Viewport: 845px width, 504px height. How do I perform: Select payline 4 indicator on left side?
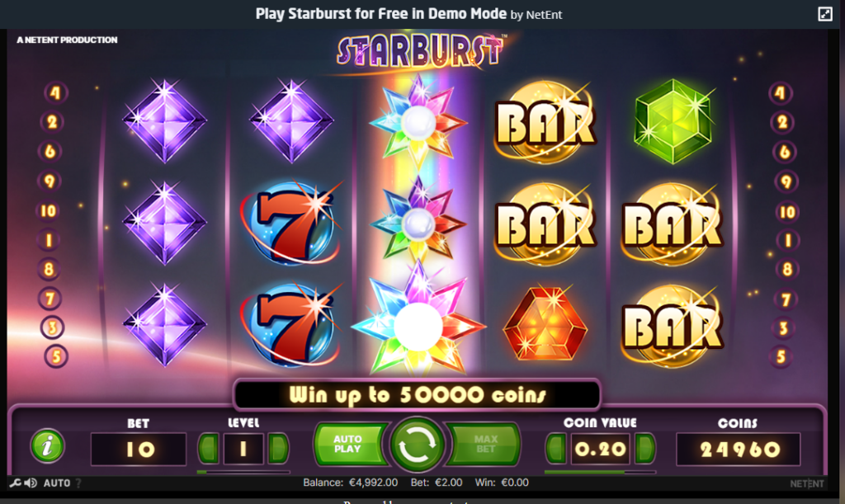[x=55, y=92]
